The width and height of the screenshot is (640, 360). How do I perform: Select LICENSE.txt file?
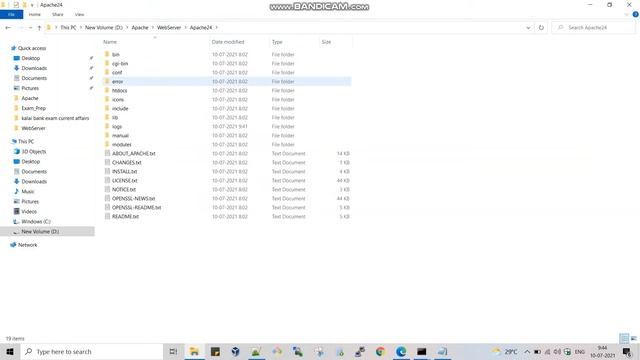pyautogui.click(x=124, y=180)
